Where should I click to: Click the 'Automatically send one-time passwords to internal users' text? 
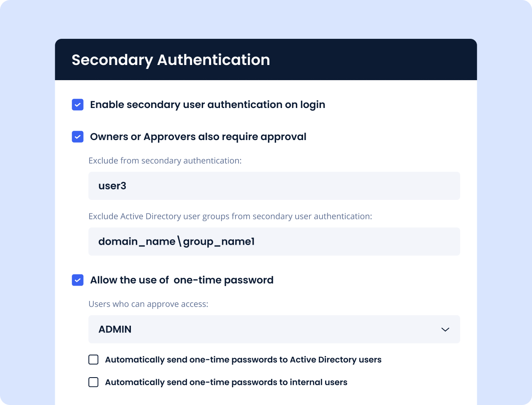point(226,382)
